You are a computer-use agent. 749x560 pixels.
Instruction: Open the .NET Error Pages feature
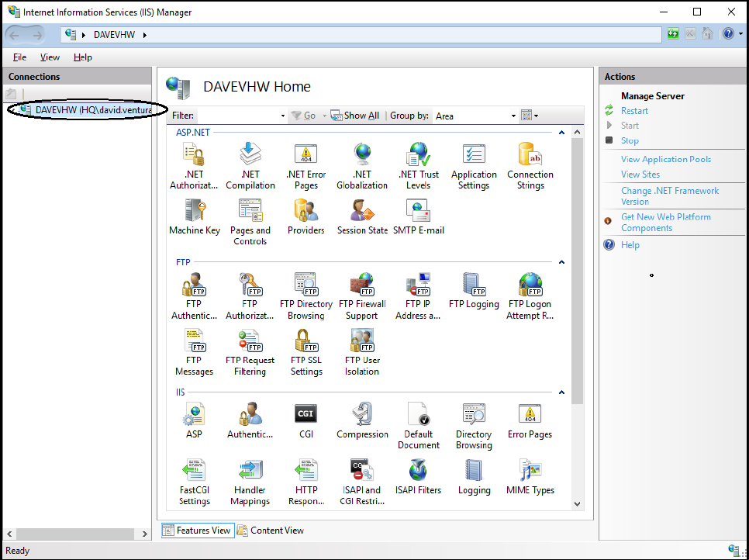click(x=306, y=166)
